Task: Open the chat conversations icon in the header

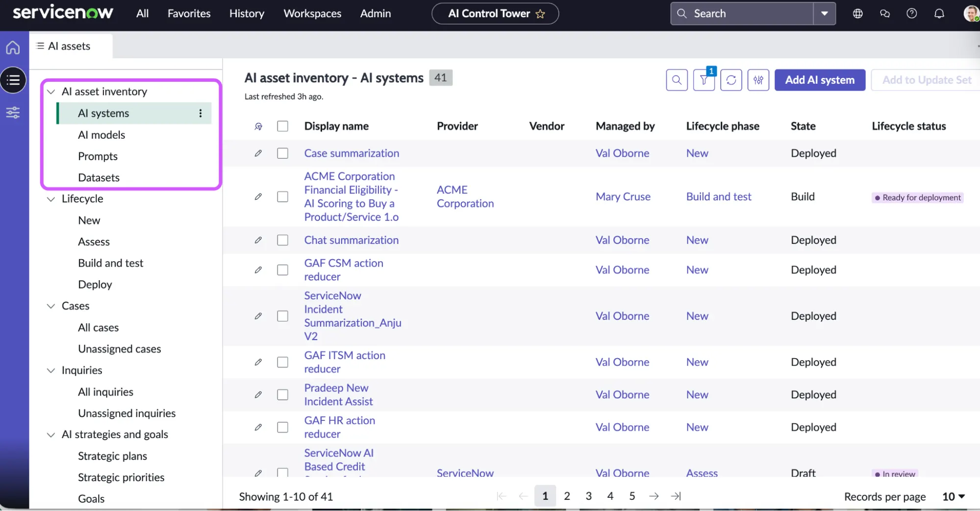Action: point(885,14)
